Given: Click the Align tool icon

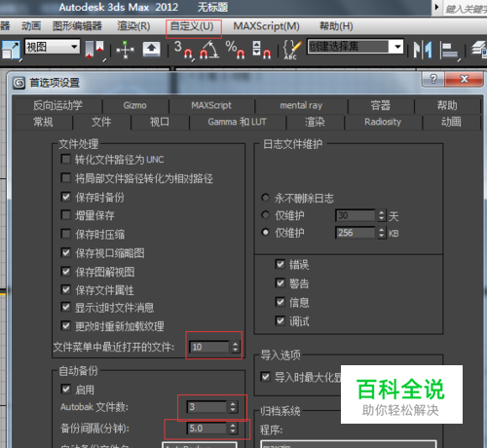Looking at the screenshot, I should [x=449, y=51].
